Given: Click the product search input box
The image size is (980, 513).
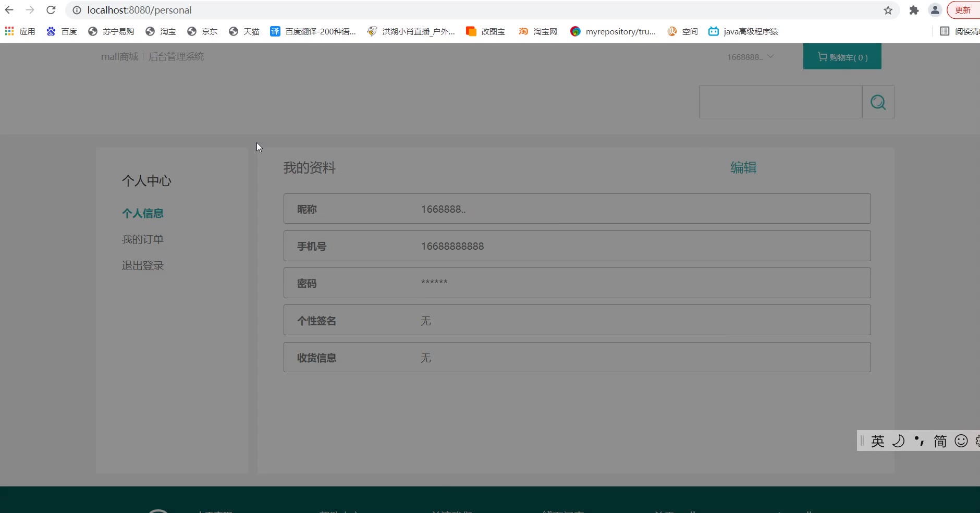Looking at the screenshot, I should (780, 102).
